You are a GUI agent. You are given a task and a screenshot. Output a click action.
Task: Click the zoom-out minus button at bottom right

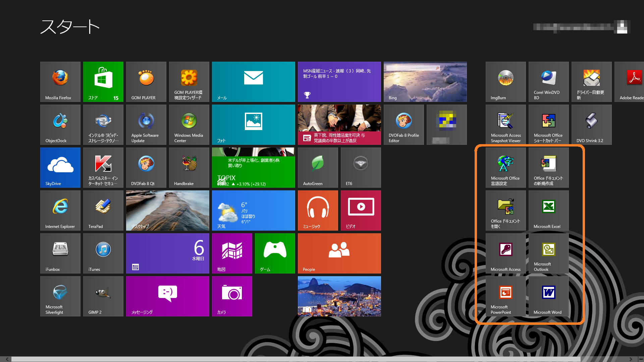640,359
